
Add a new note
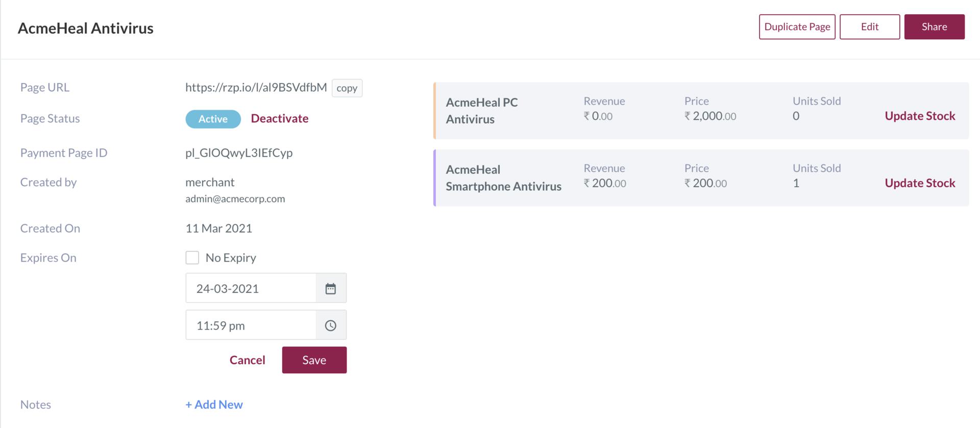point(214,405)
